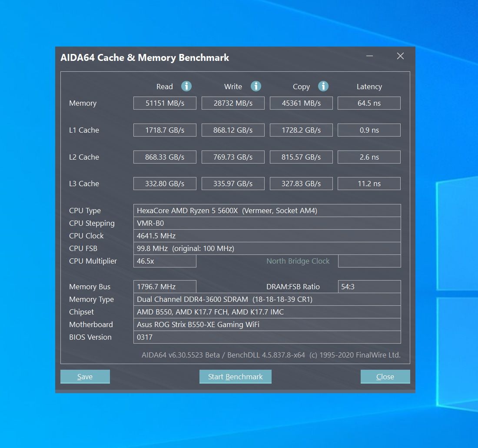Click the Chipset field AMD B550

(267, 312)
